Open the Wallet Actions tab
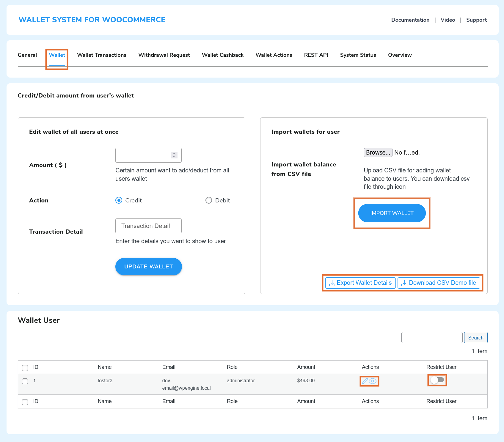 click(x=274, y=55)
